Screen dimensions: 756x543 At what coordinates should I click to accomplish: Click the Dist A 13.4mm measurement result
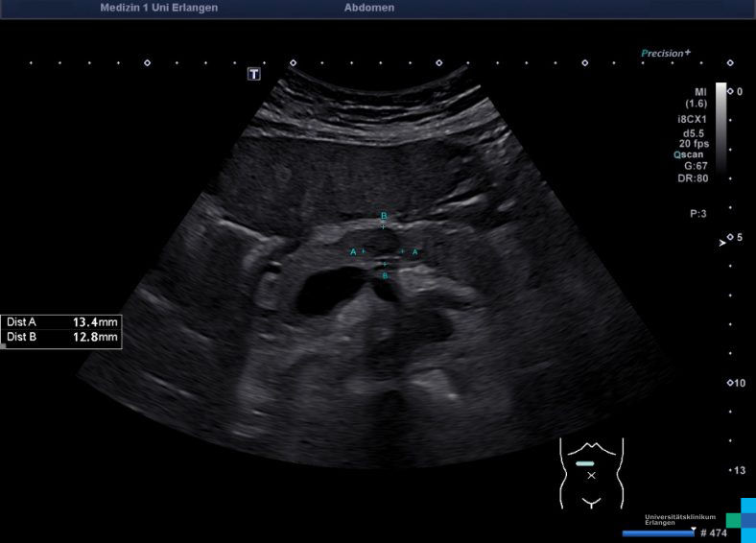tap(62, 322)
